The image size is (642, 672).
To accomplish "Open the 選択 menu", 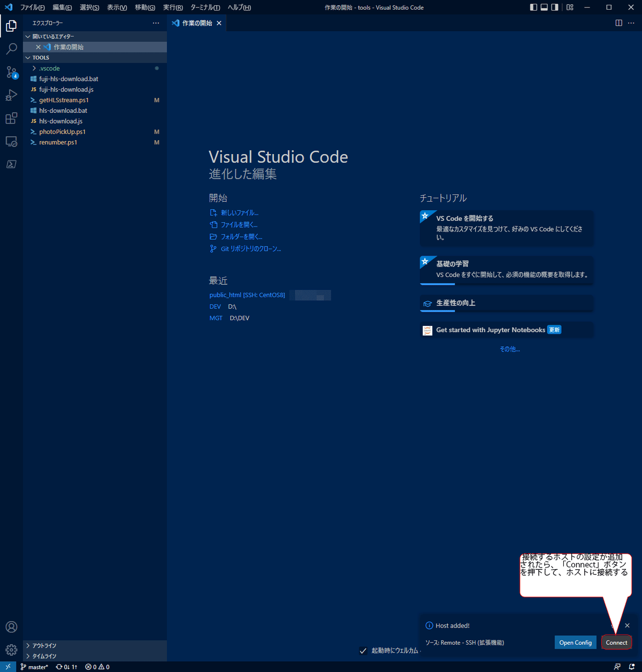I will [89, 7].
